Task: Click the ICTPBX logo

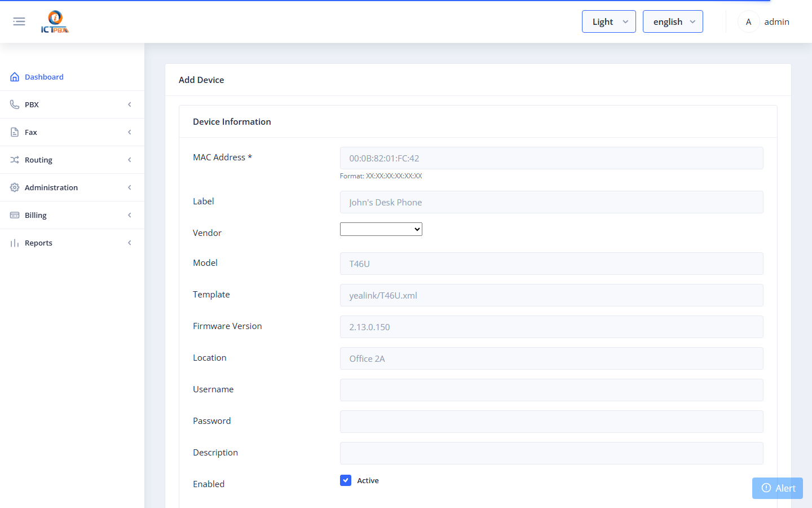Action: point(55,21)
